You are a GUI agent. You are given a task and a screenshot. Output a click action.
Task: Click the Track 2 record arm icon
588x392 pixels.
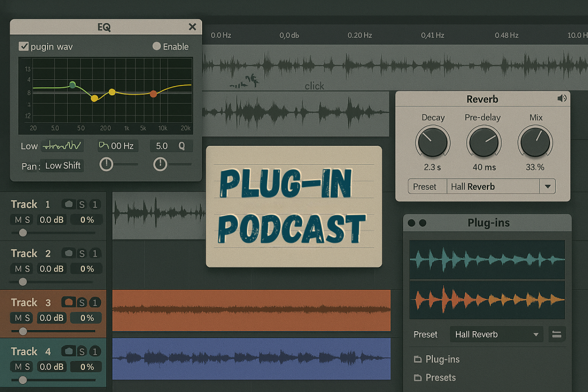(68, 253)
